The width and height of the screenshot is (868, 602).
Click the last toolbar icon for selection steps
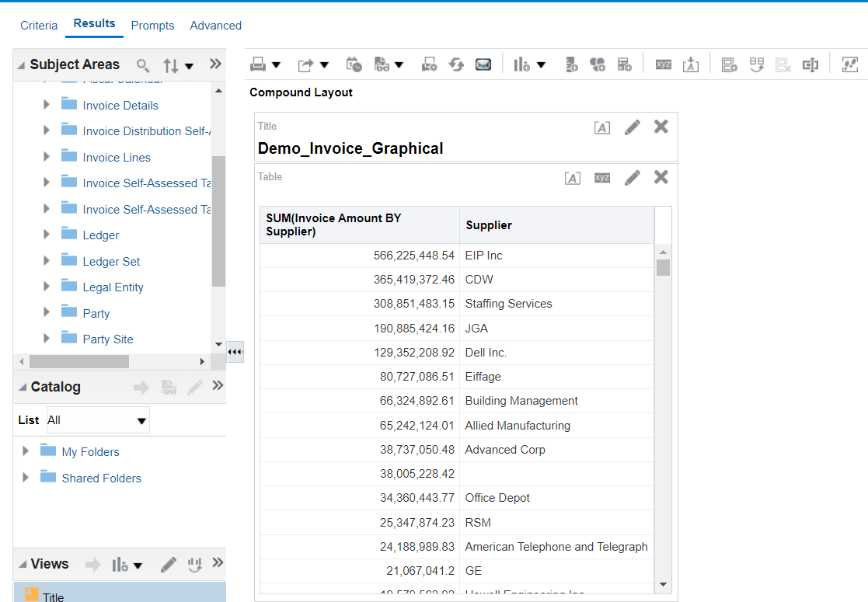coord(849,64)
